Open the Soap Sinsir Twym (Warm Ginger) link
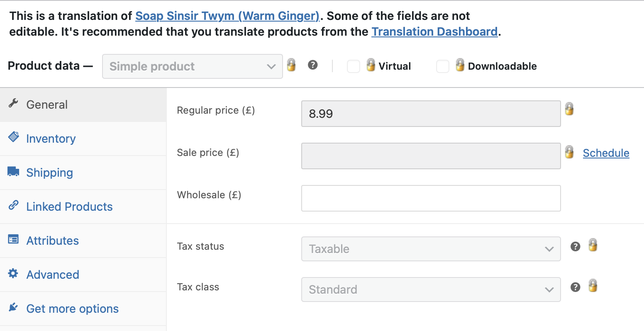The image size is (644, 331). click(x=227, y=16)
